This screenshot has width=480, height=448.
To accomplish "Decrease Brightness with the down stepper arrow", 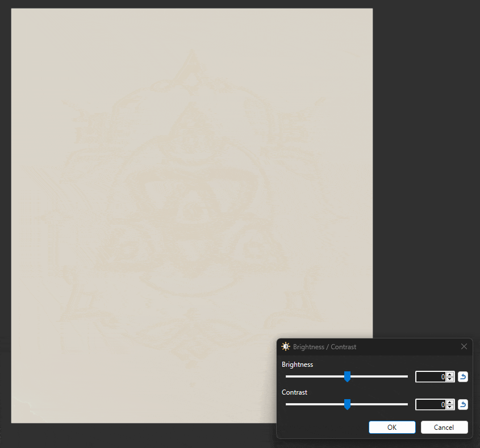I will (x=450, y=379).
